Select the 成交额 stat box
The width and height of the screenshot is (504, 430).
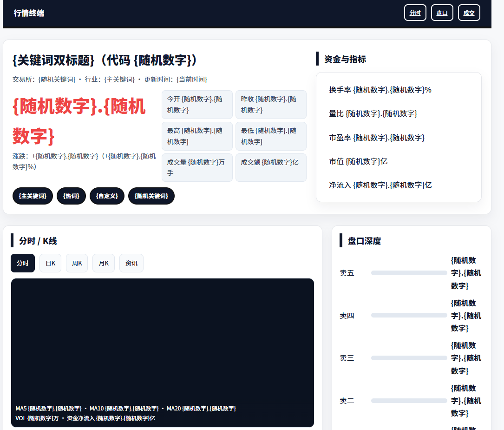click(x=271, y=167)
